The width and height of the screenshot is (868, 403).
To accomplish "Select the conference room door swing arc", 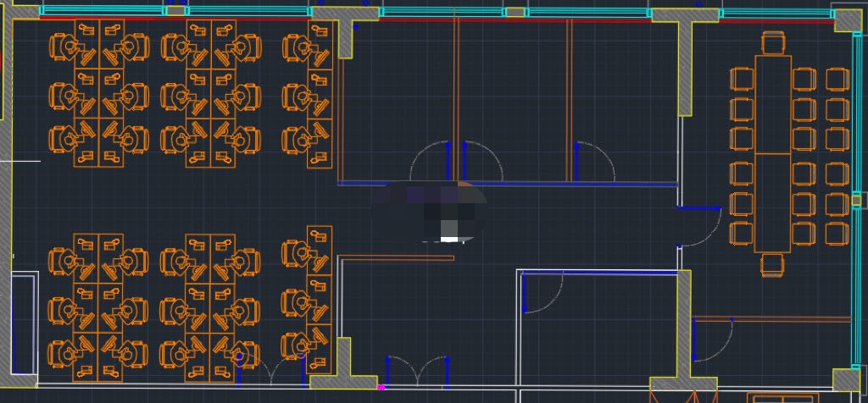I will (x=701, y=227).
